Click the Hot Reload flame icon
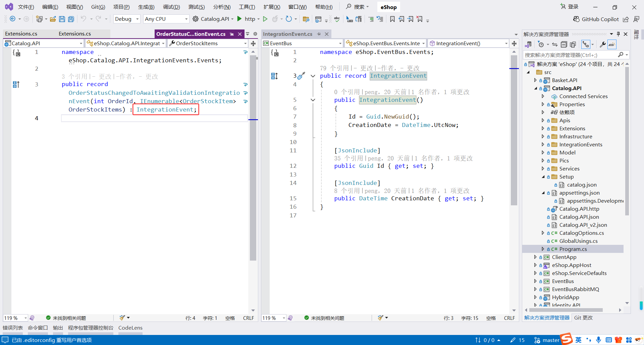Screen dimensions: 644x345 [x=275, y=19]
